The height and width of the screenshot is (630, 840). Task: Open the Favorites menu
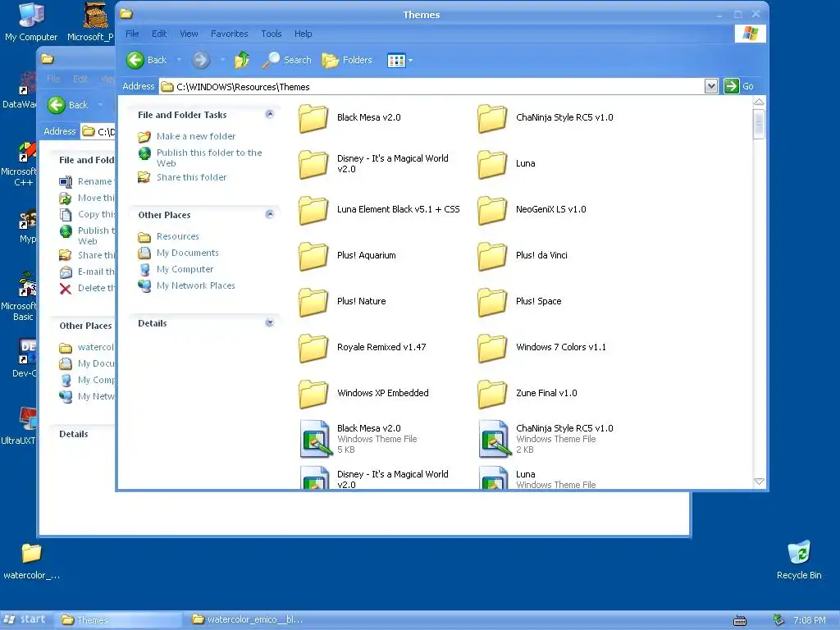(230, 34)
